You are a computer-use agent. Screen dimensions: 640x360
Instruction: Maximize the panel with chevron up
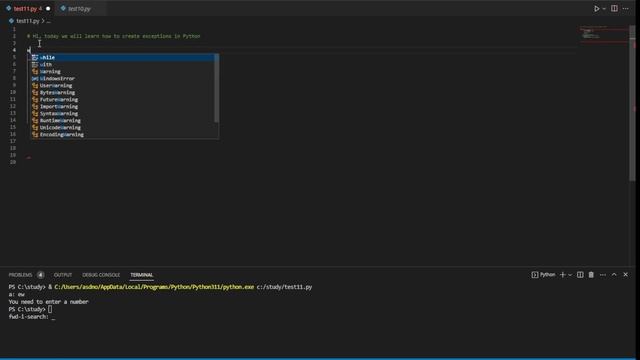point(614,275)
